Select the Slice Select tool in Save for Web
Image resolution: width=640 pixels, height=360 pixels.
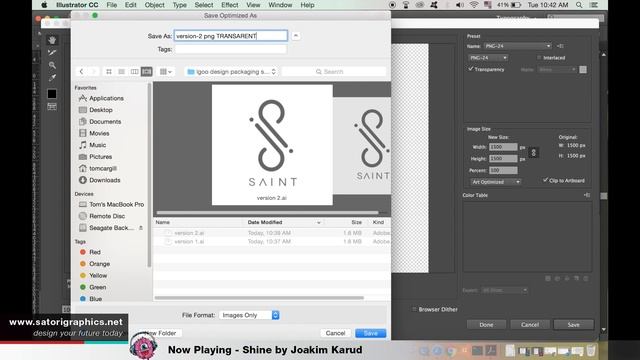click(52, 53)
